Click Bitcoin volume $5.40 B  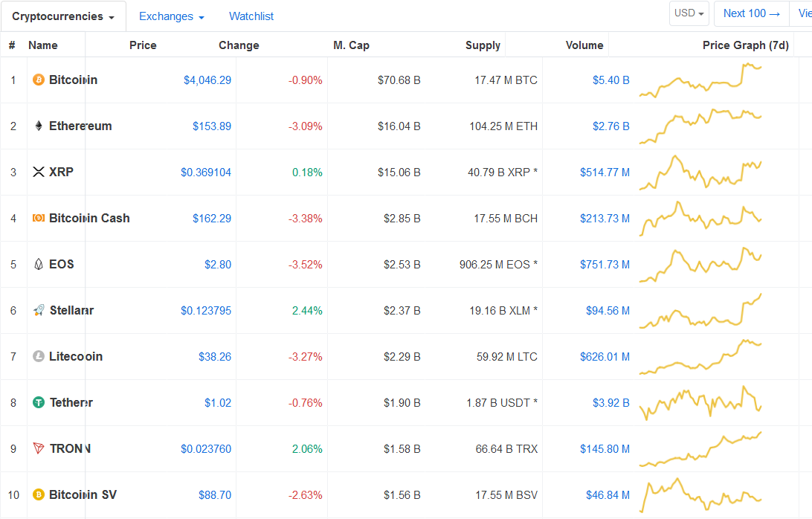tap(611, 80)
